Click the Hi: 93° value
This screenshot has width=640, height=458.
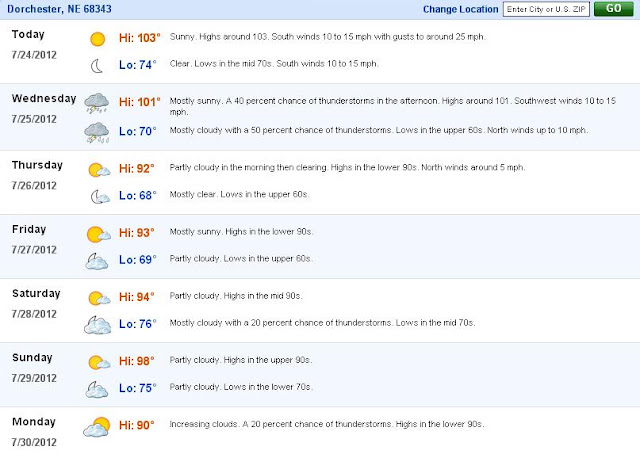tap(137, 233)
